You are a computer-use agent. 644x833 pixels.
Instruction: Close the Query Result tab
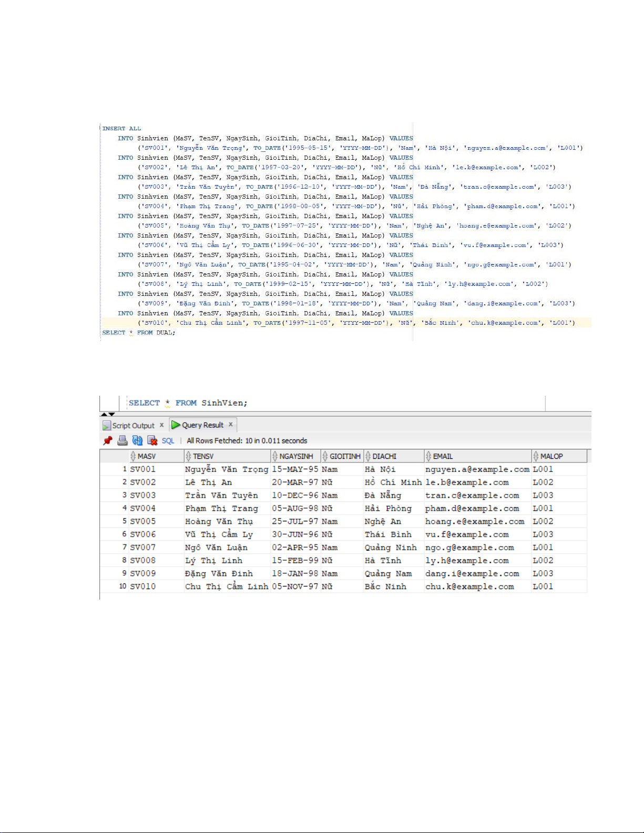pyautogui.click(x=230, y=425)
